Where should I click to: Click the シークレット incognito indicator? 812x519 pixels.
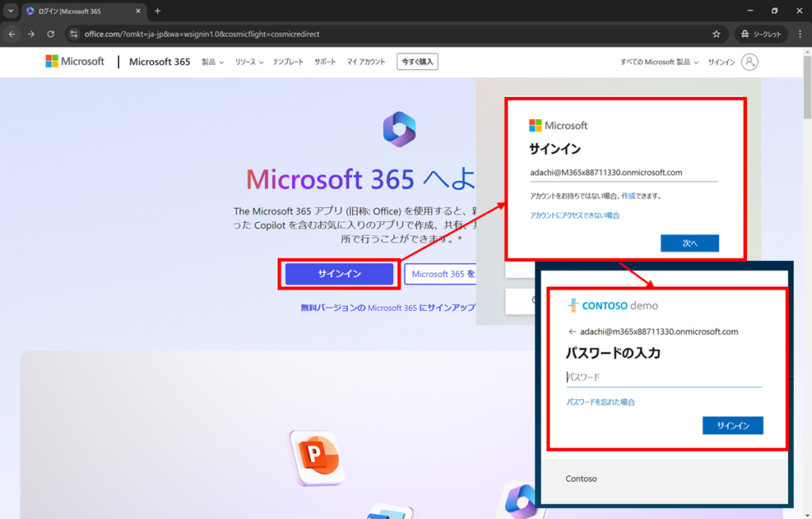pos(760,34)
